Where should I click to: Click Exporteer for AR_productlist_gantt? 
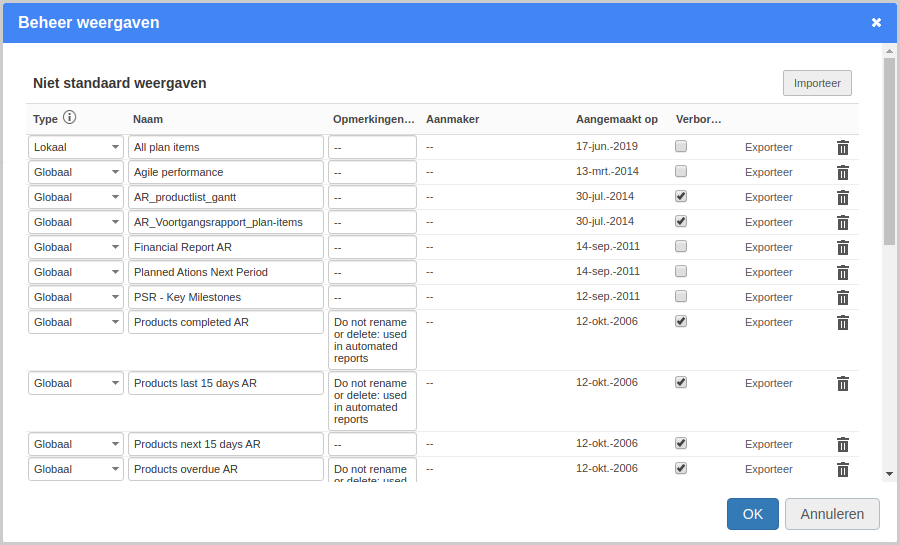point(769,197)
